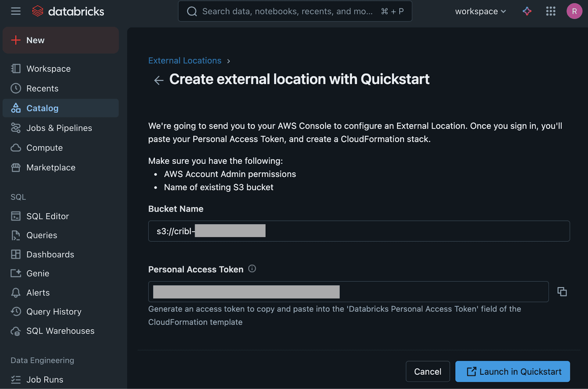Open the apps grid switcher

551,11
